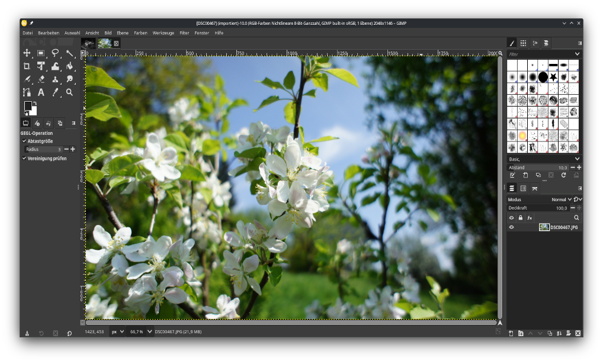The height and width of the screenshot is (364, 603).
Task: Hide the DSC00467.JPG layer with the eye icon
Action: [x=511, y=227]
